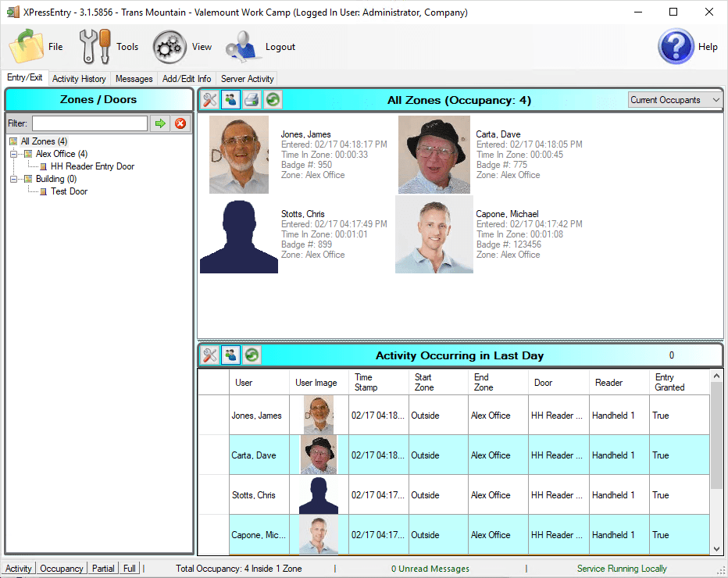728x578 pixels.
Task: Print the occupancy list
Action: point(252,100)
